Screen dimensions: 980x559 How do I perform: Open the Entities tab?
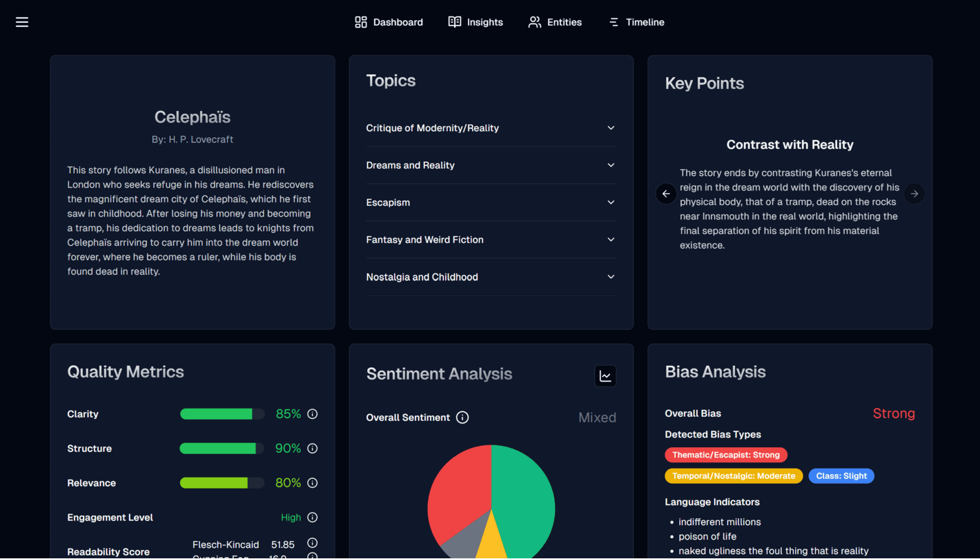point(555,22)
